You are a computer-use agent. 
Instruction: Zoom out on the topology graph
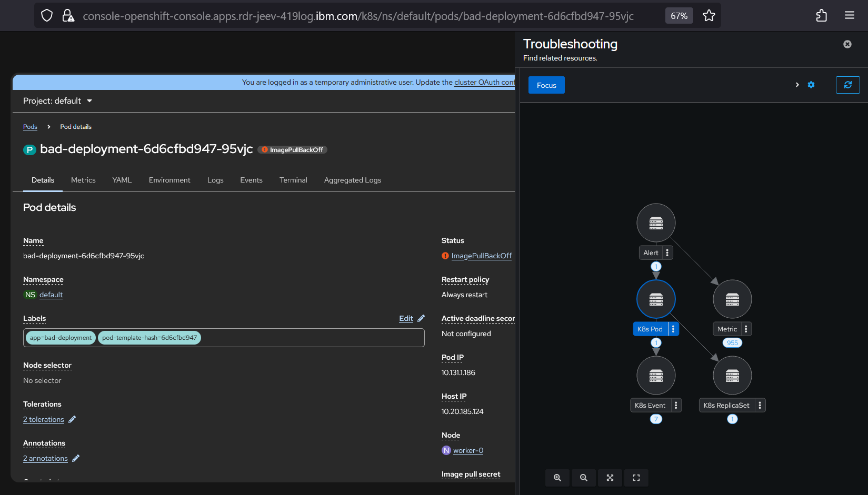pyautogui.click(x=584, y=478)
